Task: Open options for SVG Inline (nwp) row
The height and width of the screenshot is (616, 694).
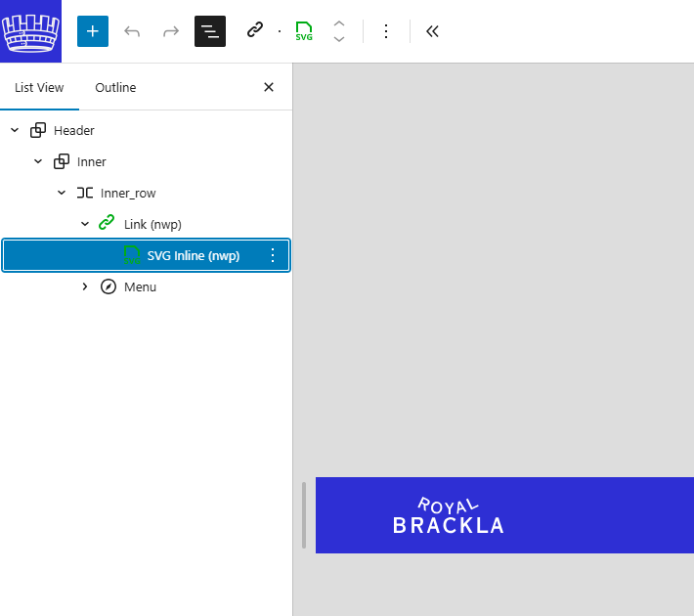Action: click(x=273, y=255)
